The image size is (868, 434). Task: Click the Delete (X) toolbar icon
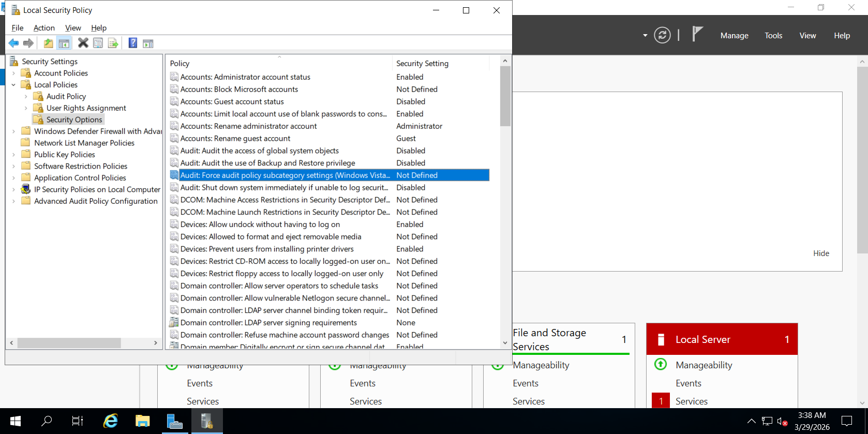(83, 43)
